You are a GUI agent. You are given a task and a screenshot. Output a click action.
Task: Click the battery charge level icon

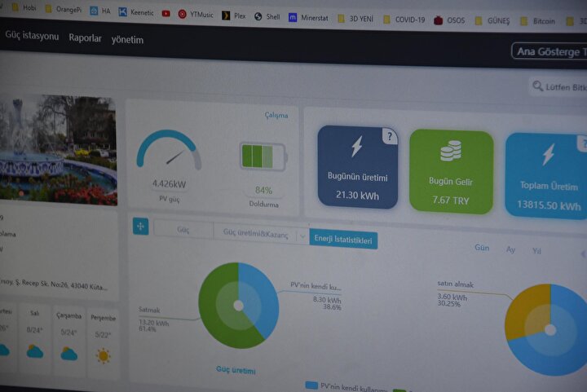[x=262, y=156]
